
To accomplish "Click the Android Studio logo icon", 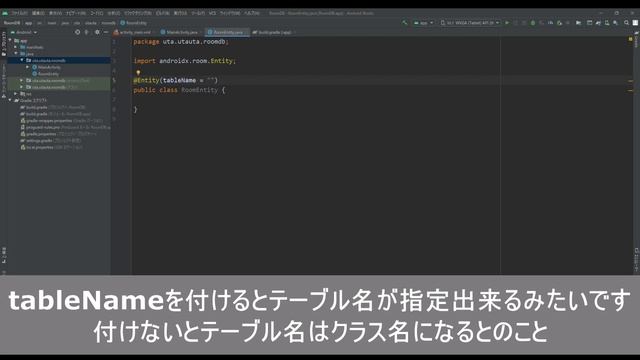I will [5, 13].
